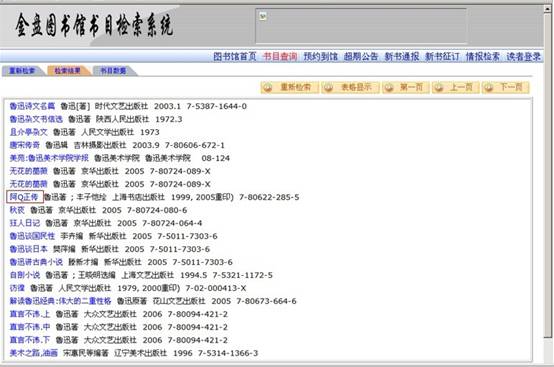Click the 表格显示 button

click(350, 87)
